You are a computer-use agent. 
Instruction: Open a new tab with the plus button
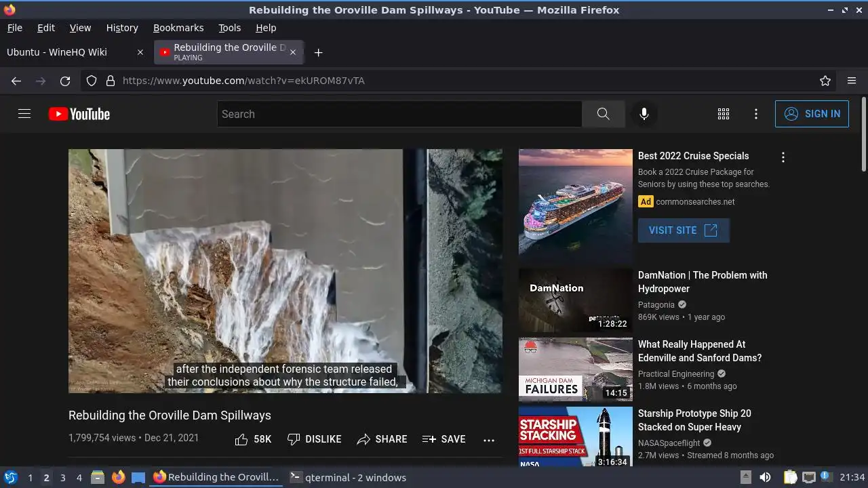[x=318, y=52]
